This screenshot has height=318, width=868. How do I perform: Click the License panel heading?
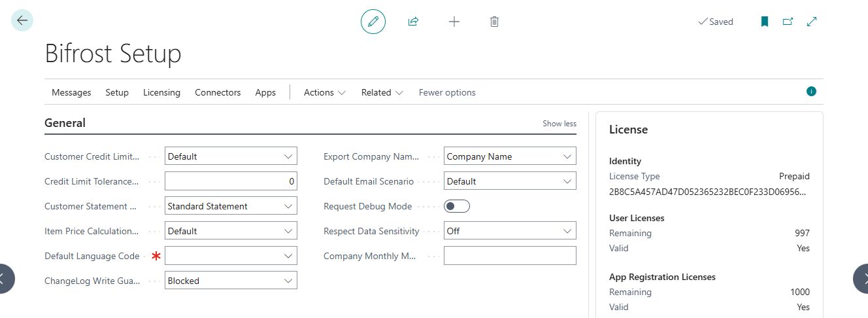tap(628, 130)
